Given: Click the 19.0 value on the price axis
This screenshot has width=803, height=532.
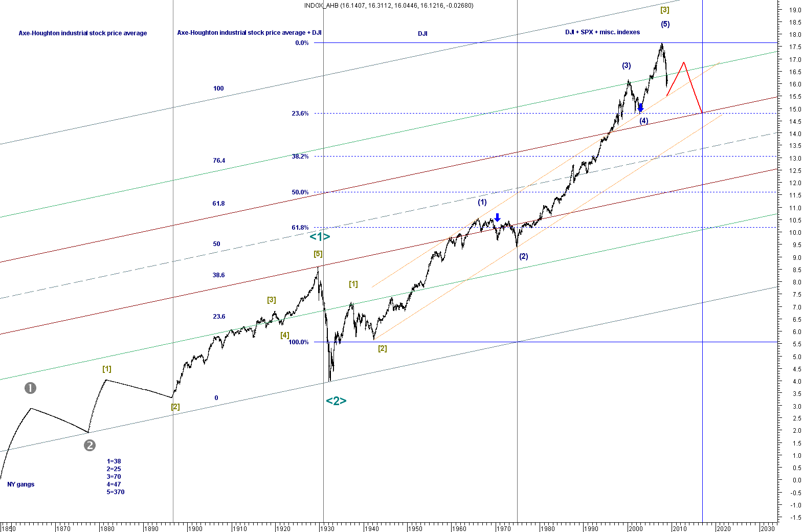Looking at the screenshot, I should tap(795, 10).
